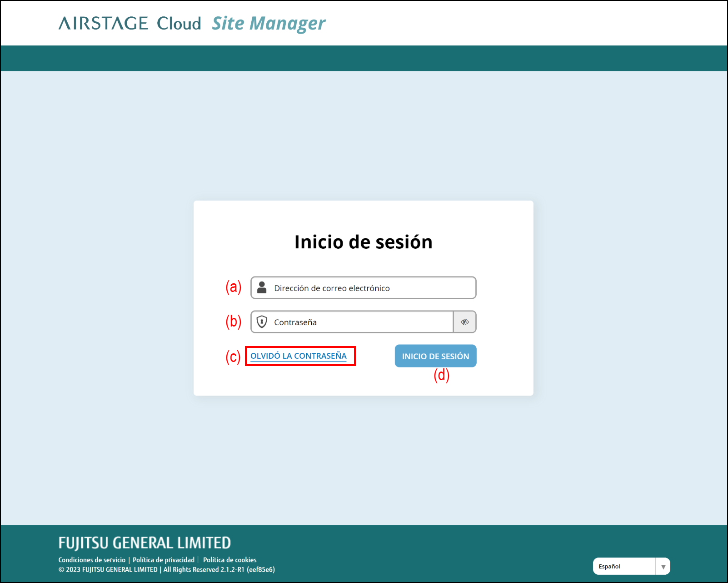The image size is (728, 583).
Task: Click the person icon in email field
Action: point(262,287)
